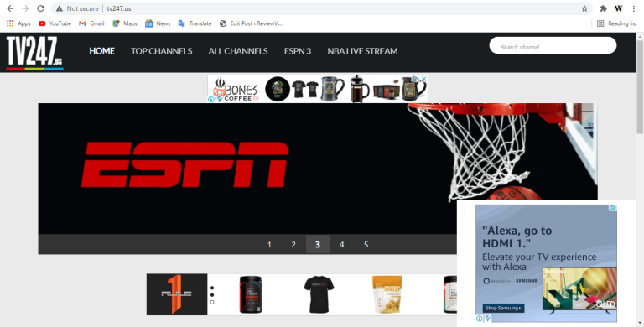Open Chrome three-dot menu
Screen dimensions: 644x327
(634, 8)
